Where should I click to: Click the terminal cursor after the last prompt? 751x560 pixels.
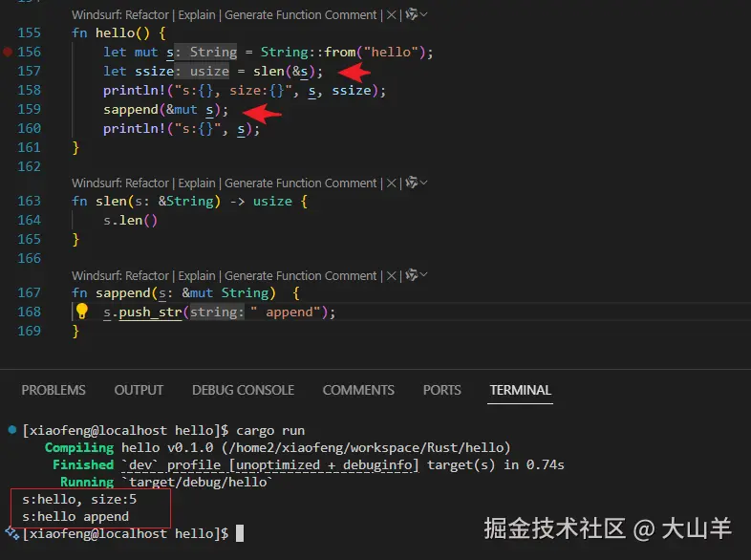(240, 533)
